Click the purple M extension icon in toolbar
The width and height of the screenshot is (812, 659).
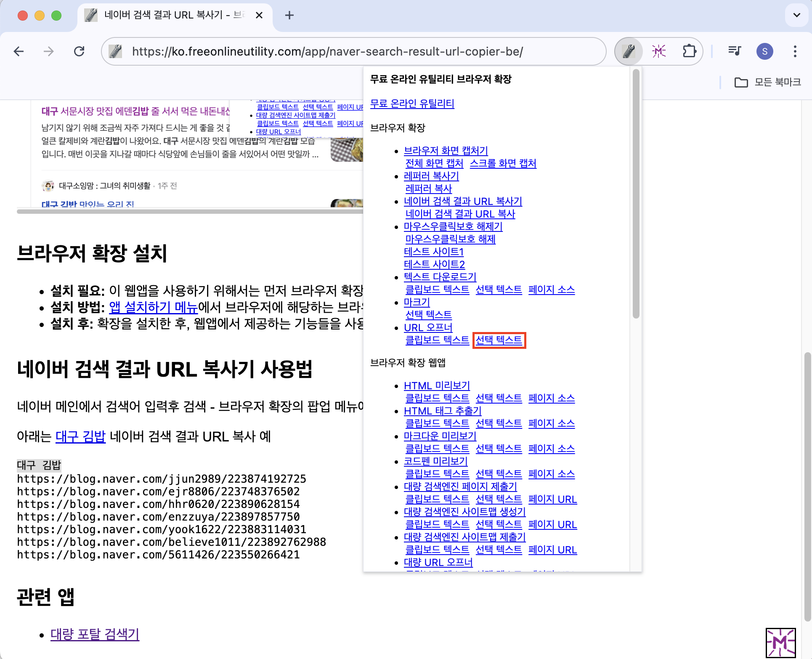coord(659,51)
